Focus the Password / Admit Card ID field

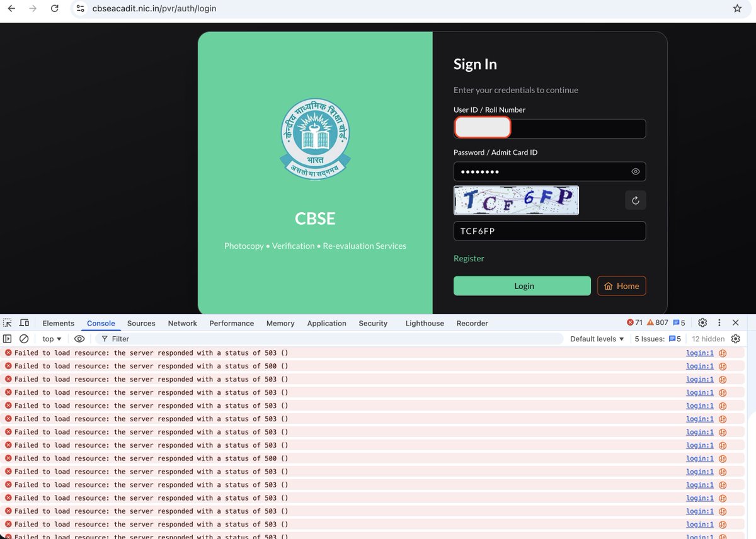click(549, 171)
